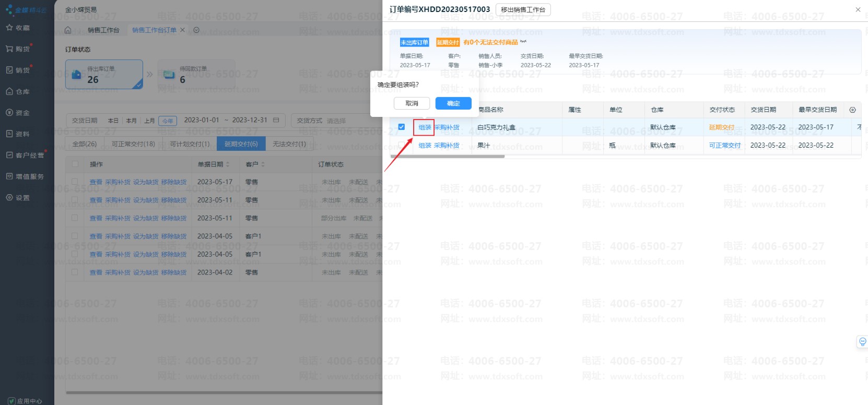Open the customer support chat icon
The height and width of the screenshot is (405, 868).
pyautogui.click(x=862, y=342)
